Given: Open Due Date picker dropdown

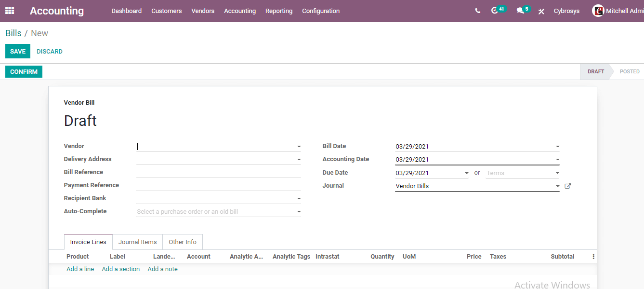Looking at the screenshot, I should click(466, 173).
